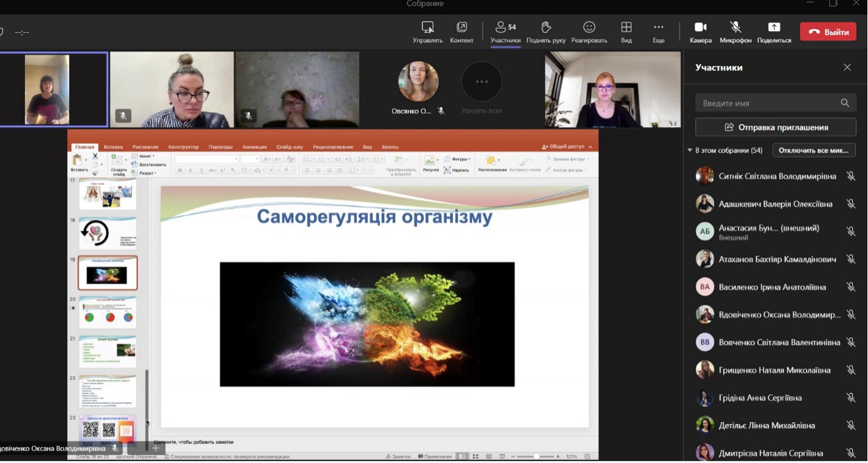868x463 pixels.
Task: Open the Еще more options menu
Action: pyautogui.click(x=658, y=28)
